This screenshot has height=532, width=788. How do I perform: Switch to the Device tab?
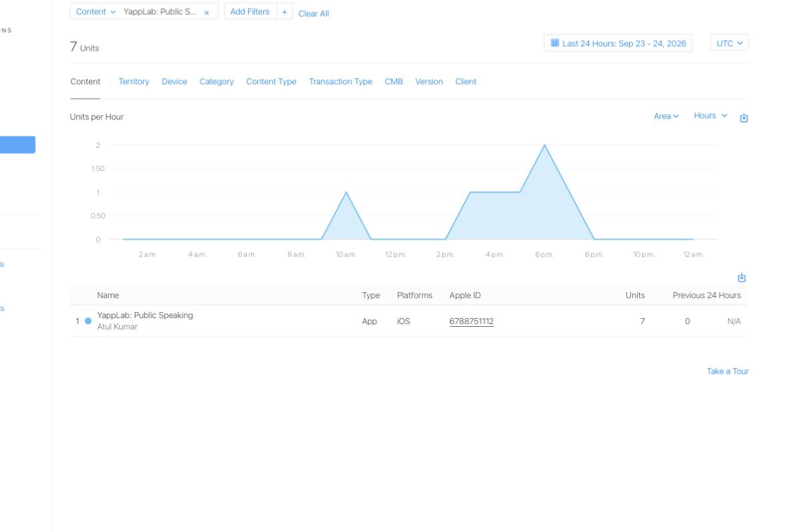click(x=174, y=82)
